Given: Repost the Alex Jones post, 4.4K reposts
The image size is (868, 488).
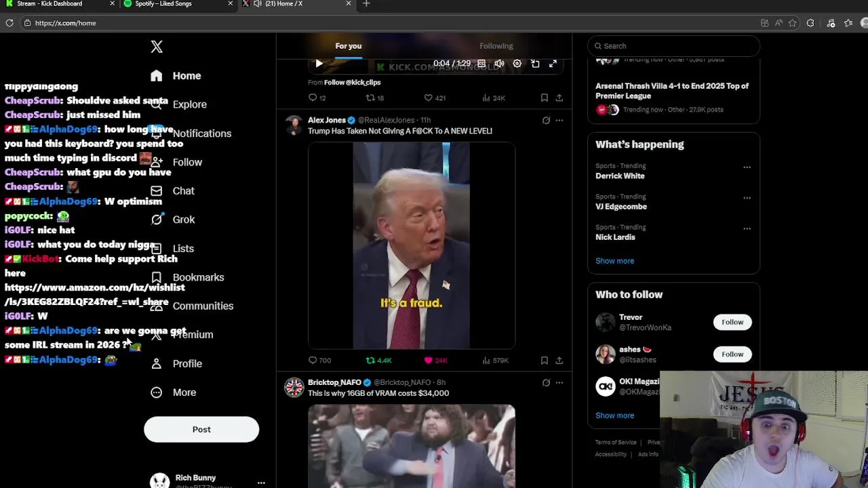Looking at the screenshot, I should (x=379, y=361).
